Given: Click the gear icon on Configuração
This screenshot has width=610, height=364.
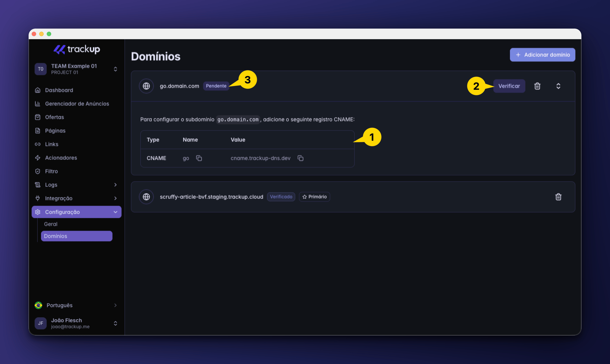Looking at the screenshot, I should pos(38,212).
